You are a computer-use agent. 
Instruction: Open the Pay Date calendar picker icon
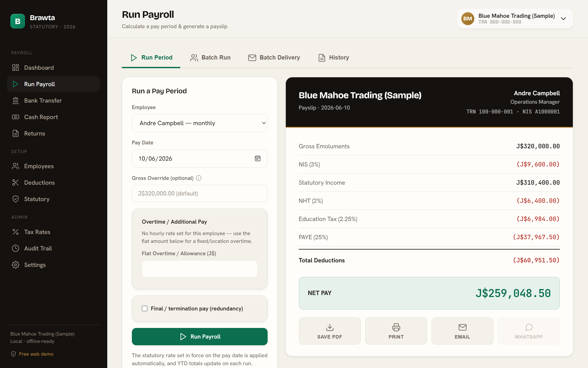coord(257,158)
